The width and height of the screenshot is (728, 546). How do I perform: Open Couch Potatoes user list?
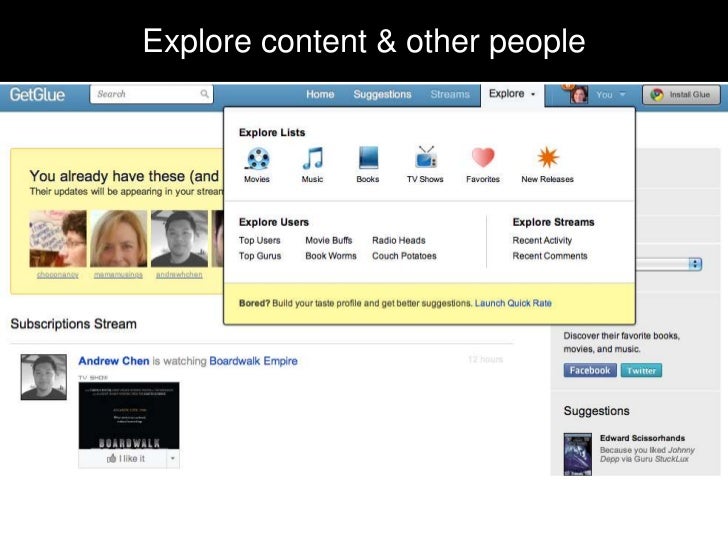click(x=404, y=256)
